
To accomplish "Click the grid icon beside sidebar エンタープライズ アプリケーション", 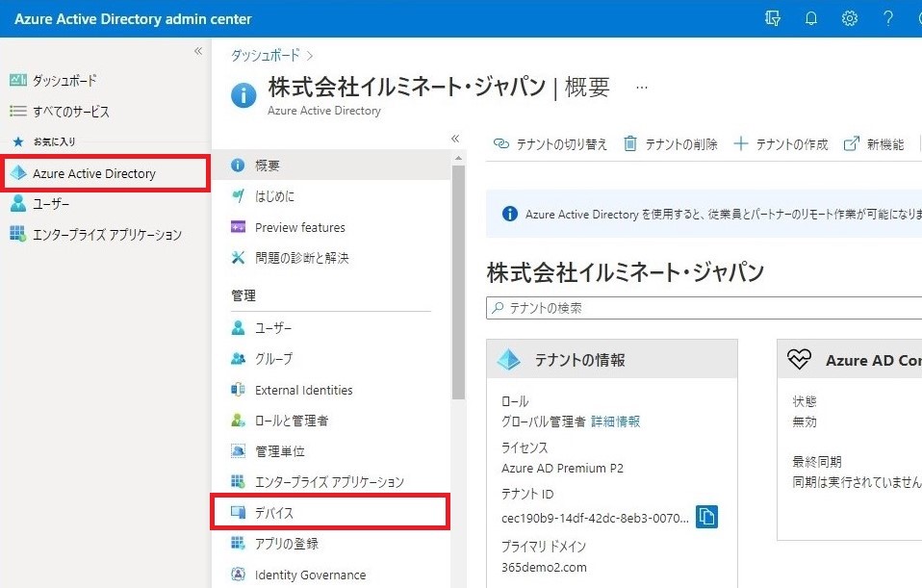I will (x=18, y=234).
